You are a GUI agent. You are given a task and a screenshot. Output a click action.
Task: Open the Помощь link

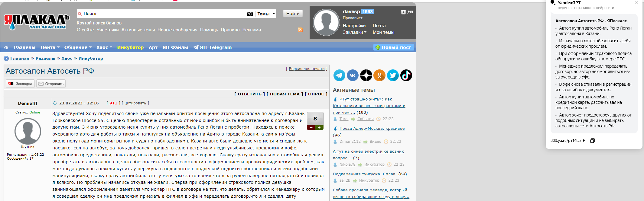click(209, 30)
